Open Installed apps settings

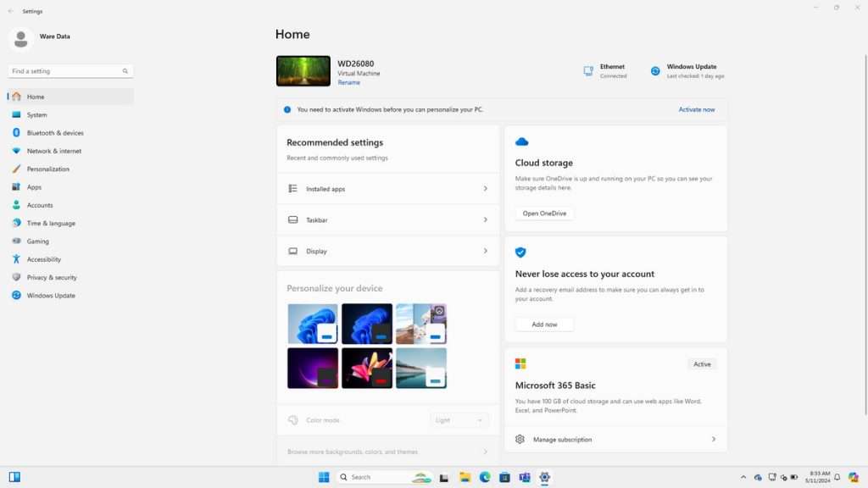click(388, 189)
